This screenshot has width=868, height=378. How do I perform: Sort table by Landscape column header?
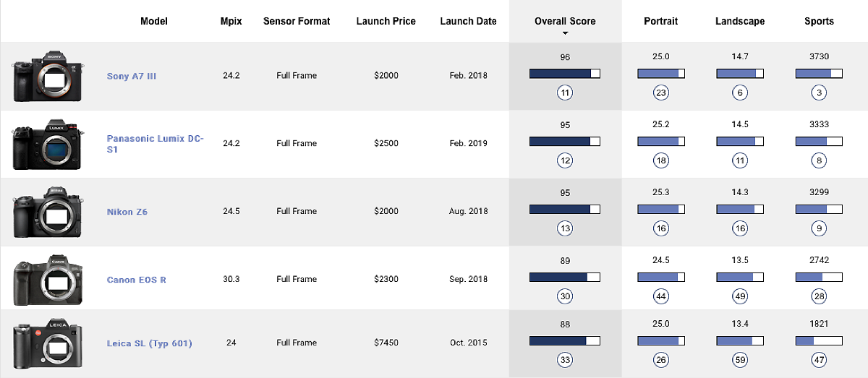tap(739, 21)
